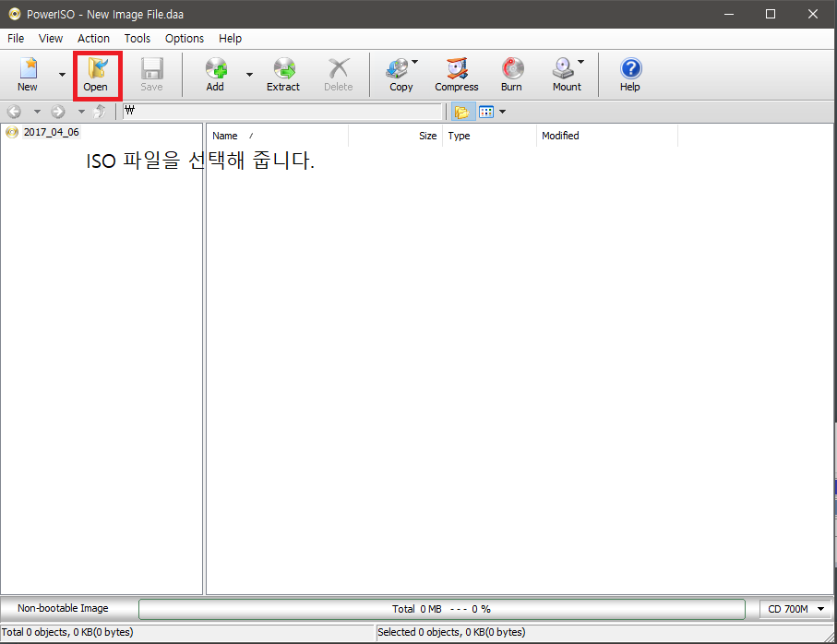
Task: Create a new image with New icon
Action: 28,75
